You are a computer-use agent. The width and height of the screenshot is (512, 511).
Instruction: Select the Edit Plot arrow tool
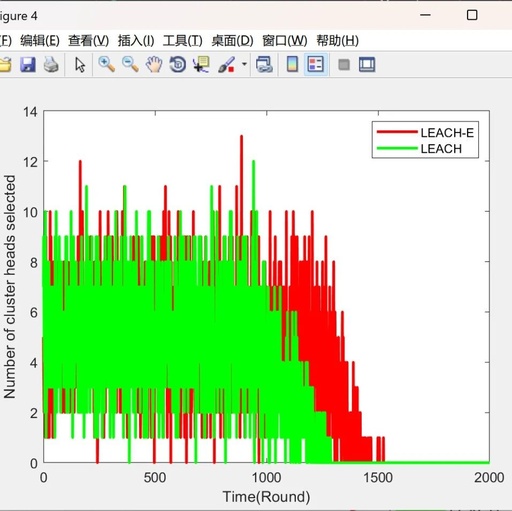coord(80,64)
